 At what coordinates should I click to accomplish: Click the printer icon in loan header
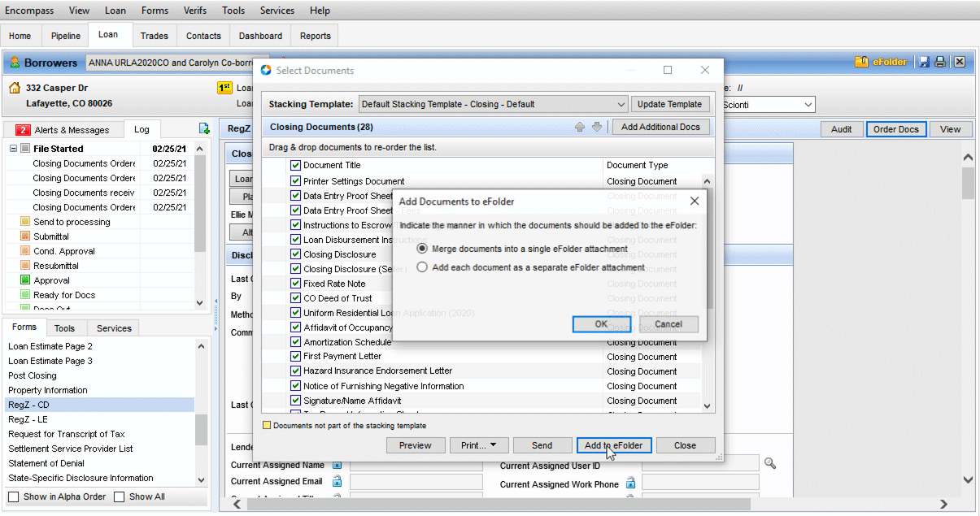[x=940, y=62]
